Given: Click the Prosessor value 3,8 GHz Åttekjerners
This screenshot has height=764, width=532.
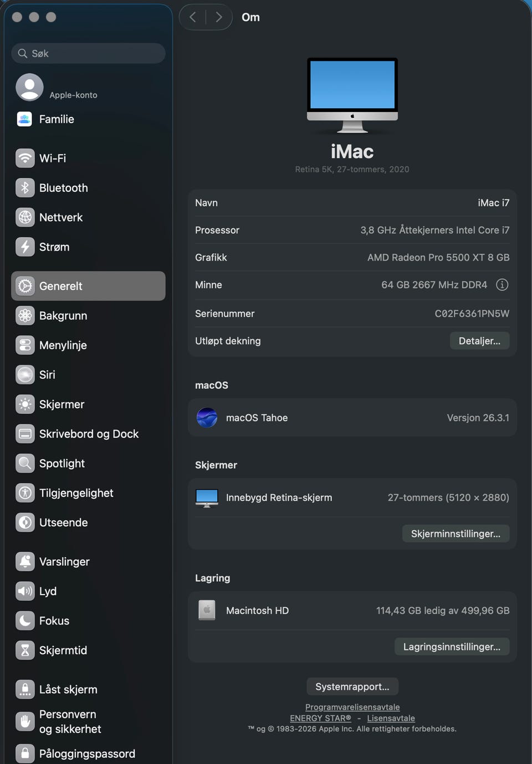Looking at the screenshot, I should tap(435, 230).
